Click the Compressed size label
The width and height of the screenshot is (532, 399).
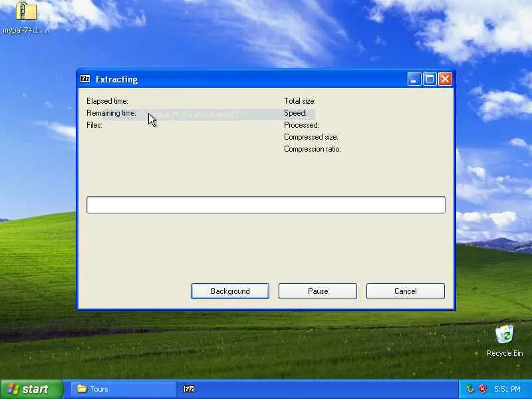click(311, 137)
